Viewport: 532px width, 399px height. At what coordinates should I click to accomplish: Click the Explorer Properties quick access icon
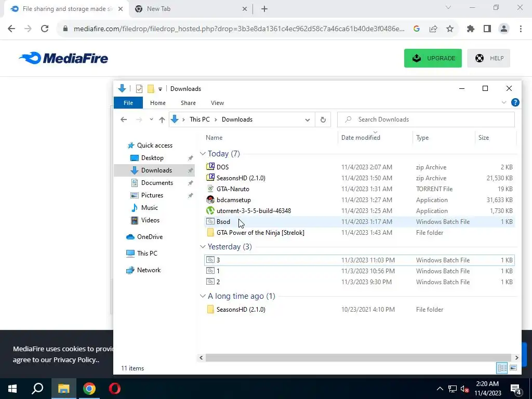click(139, 89)
